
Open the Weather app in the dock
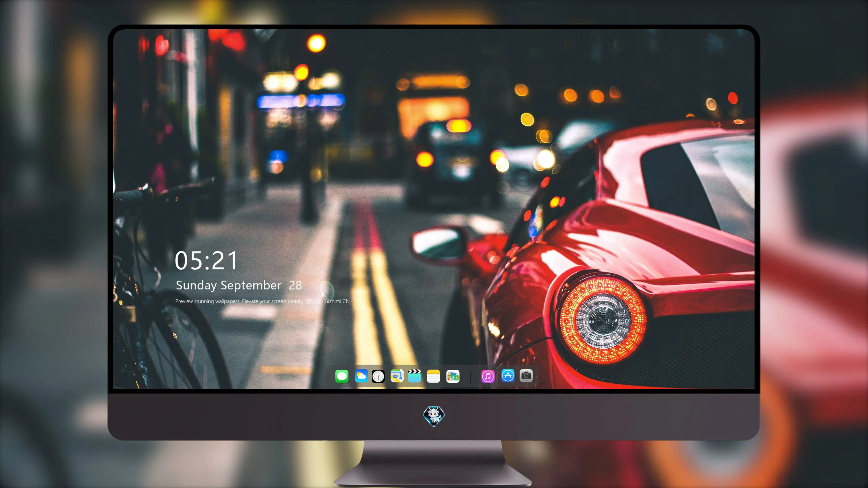click(361, 376)
